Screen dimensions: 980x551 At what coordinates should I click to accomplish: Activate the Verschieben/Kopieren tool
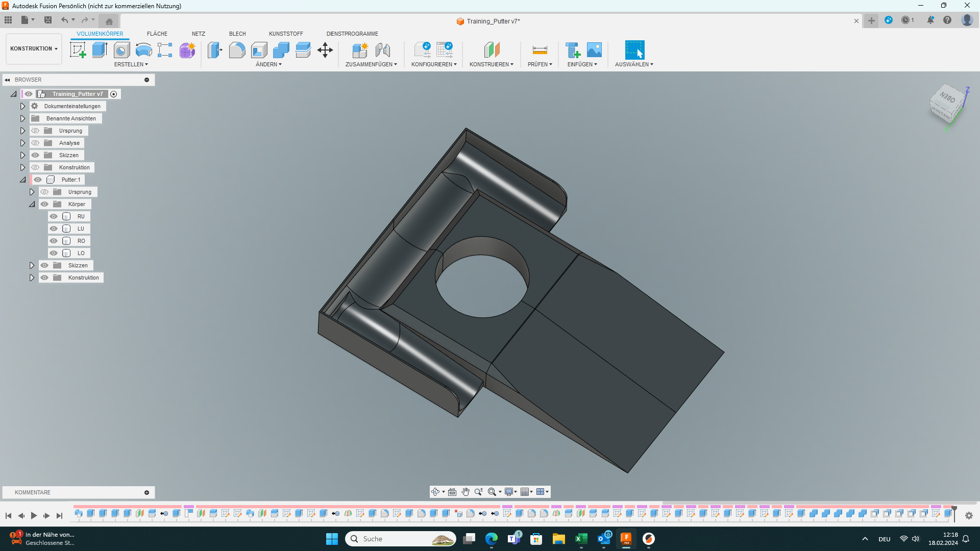(325, 49)
